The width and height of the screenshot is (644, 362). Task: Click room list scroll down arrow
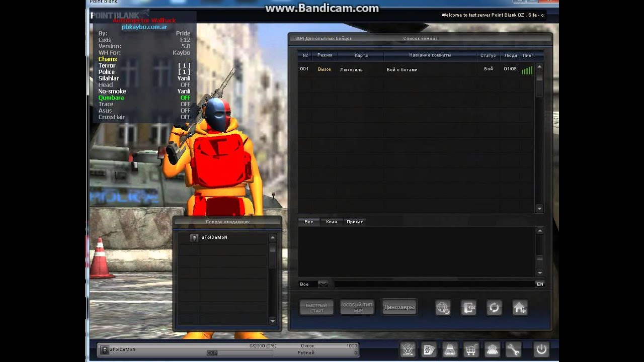[539, 208]
